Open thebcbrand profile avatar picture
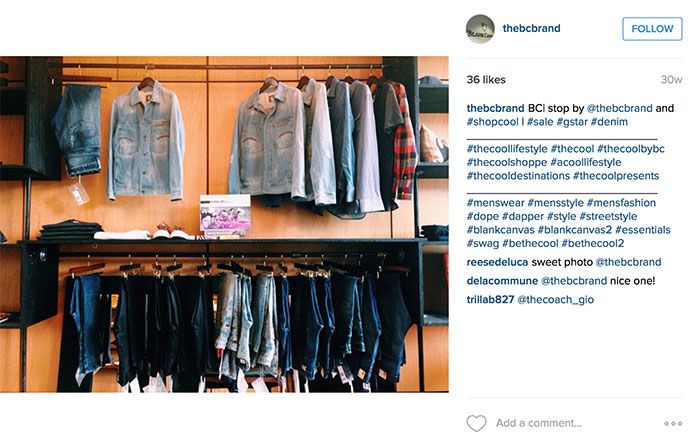This screenshot has height=448, width=700. tap(480, 29)
